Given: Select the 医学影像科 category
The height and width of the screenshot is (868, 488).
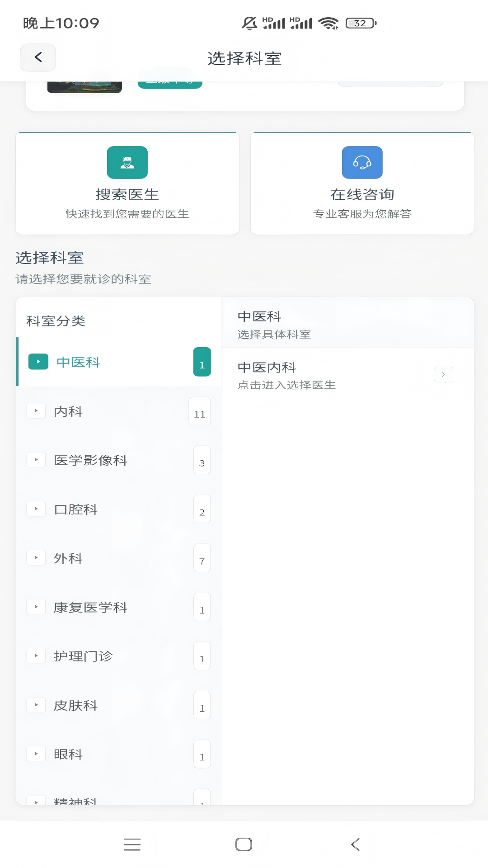Looking at the screenshot, I should 118,460.
